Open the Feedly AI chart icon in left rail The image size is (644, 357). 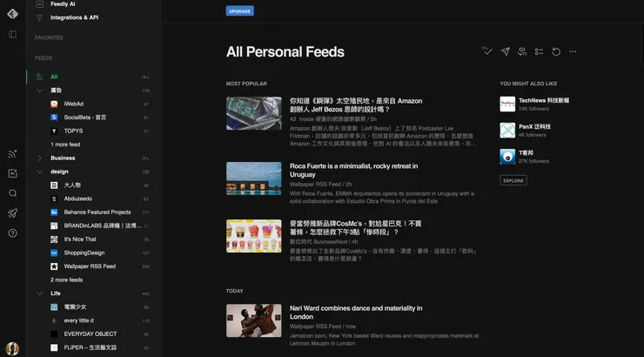click(x=13, y=173)
